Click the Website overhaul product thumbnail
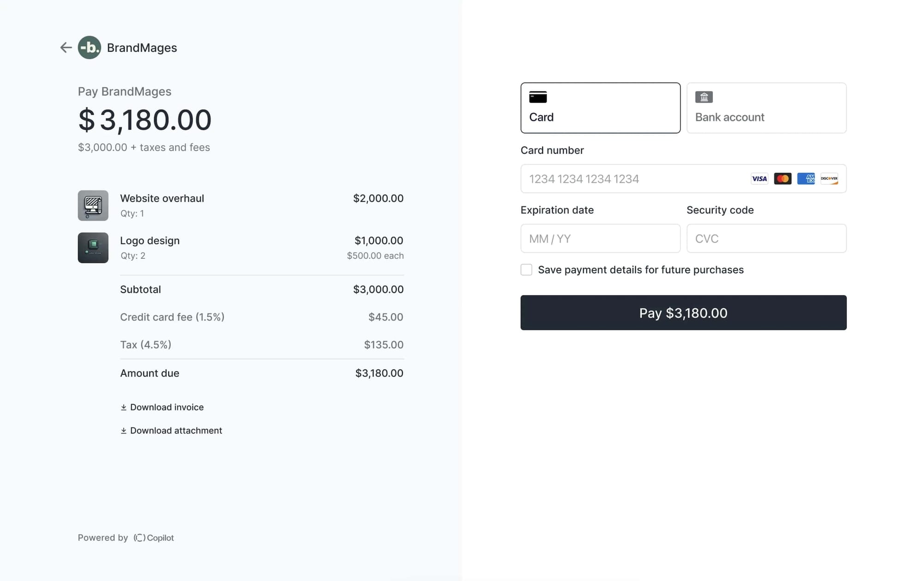 coord(93,205)
